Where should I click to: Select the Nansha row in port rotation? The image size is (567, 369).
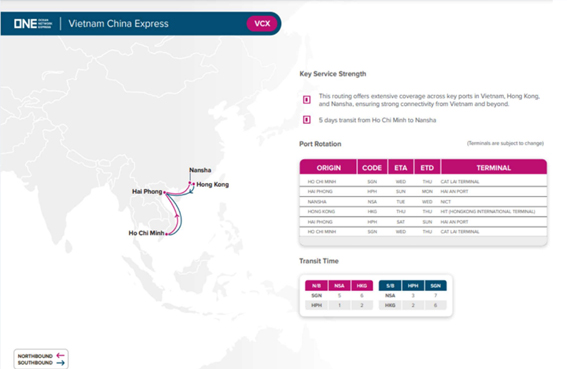point(423,202)
